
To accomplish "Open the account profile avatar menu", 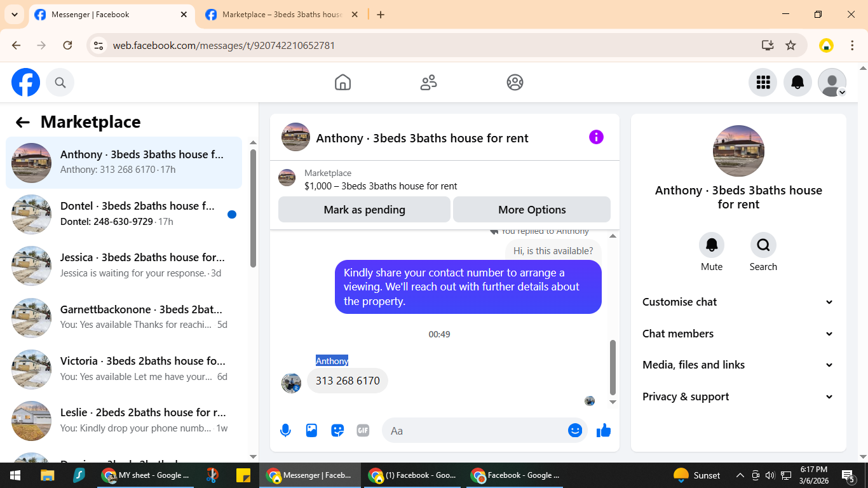I will point(832,82).
